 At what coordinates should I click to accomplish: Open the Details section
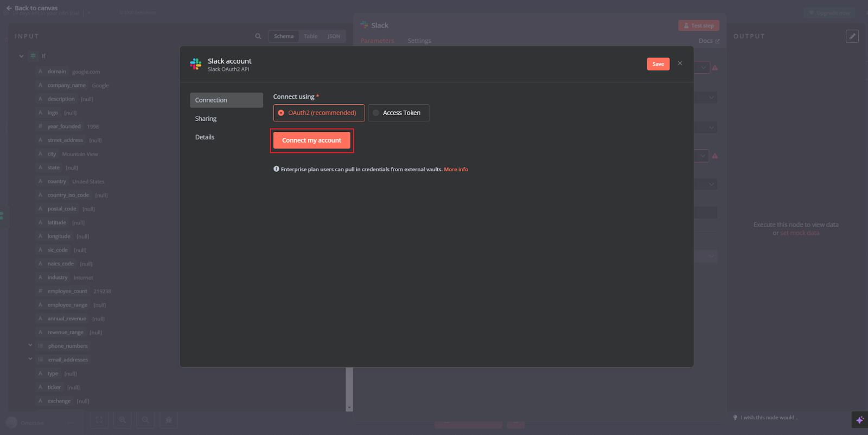coord(205,137)
